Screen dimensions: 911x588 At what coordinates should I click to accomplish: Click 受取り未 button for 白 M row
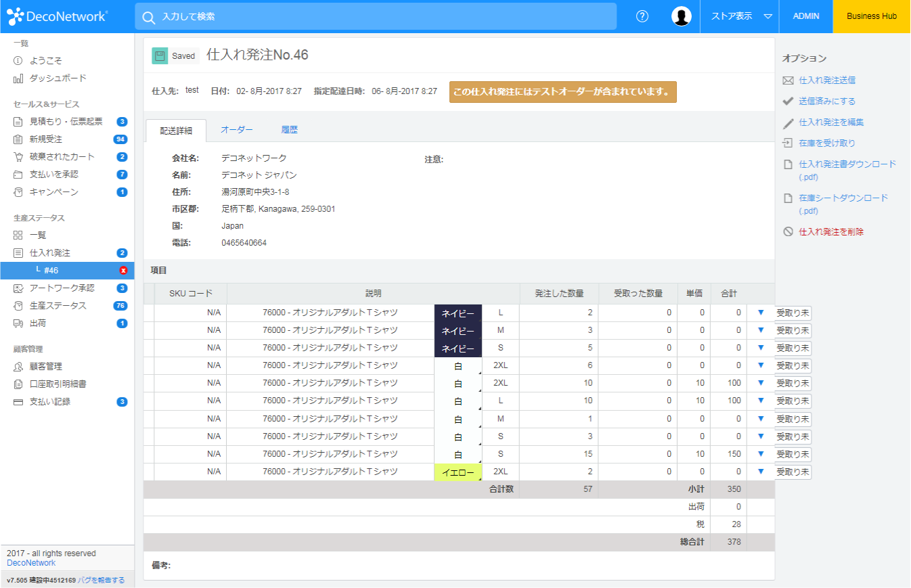coord(793,419)
